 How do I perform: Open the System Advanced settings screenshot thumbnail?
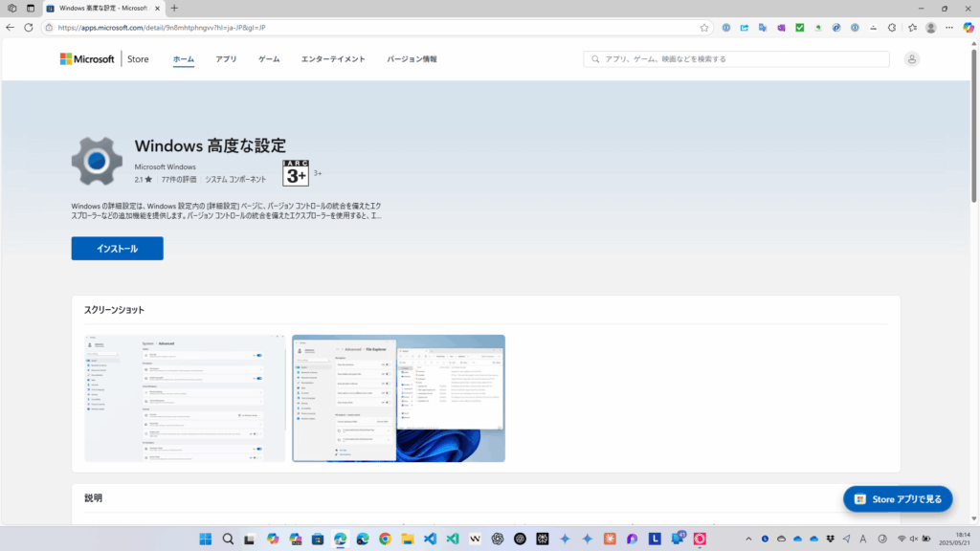[x=185, y=399]
